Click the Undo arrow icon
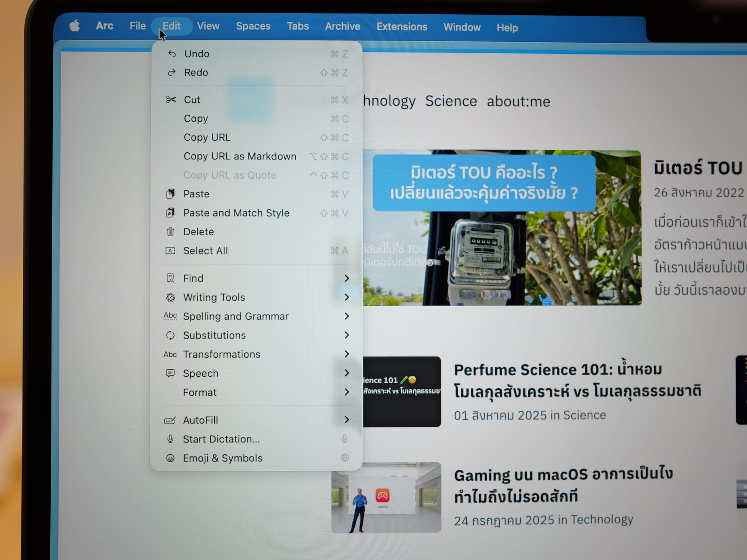 [x=171, y=54]
